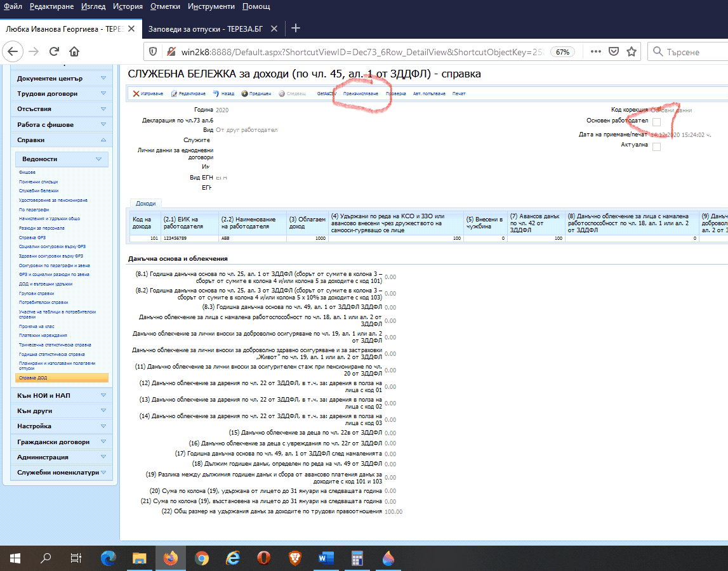Open the Отметки menu
This screenshot has width=728, height=571.
point(165,6)
